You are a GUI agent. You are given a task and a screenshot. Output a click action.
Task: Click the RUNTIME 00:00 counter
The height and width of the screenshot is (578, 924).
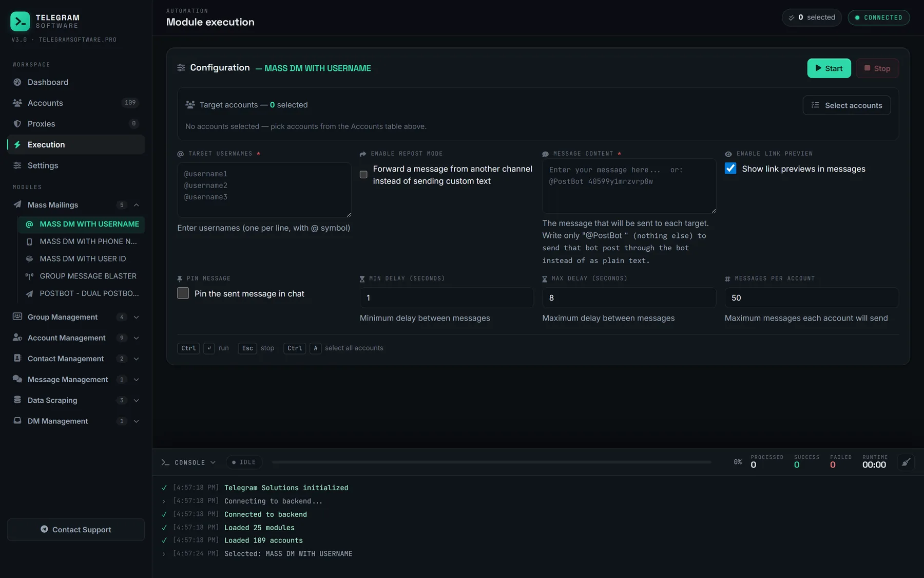(x=874, y=462)
